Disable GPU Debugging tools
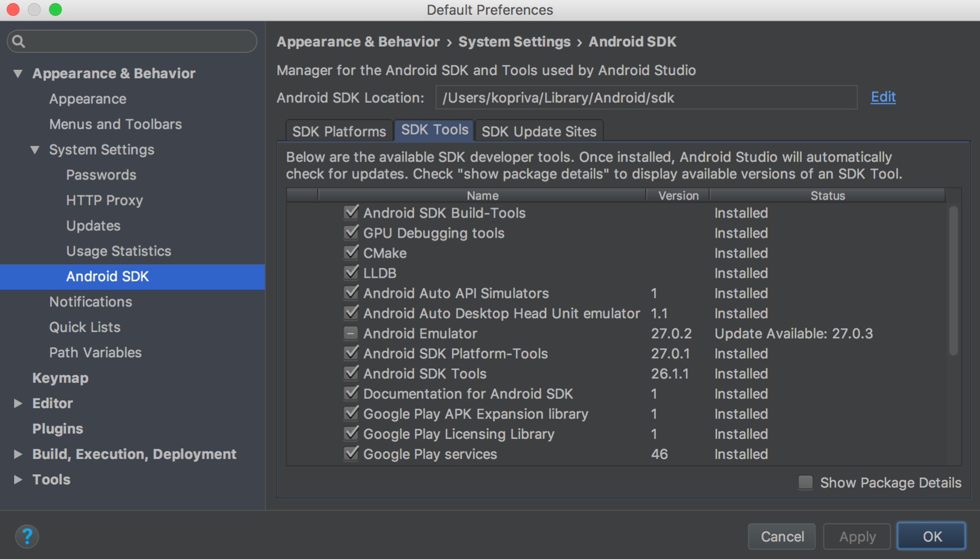This screenshot has width=980, height=559. point(351,232)
